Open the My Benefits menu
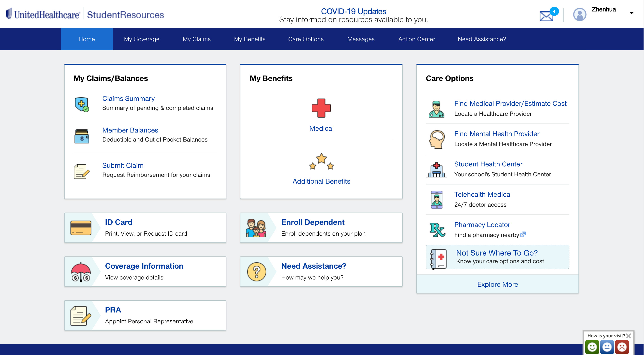Screen dimensions: 644x355 (249, 39)
